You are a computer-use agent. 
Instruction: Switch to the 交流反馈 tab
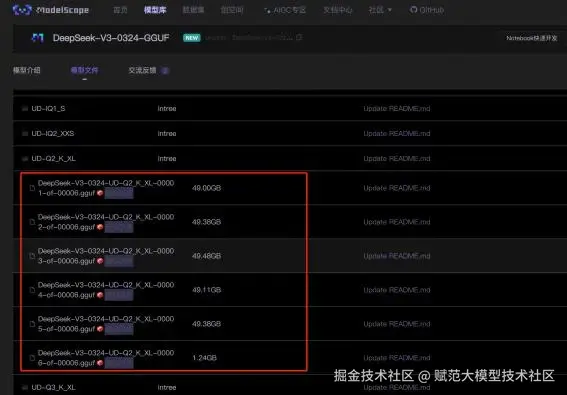142,70
